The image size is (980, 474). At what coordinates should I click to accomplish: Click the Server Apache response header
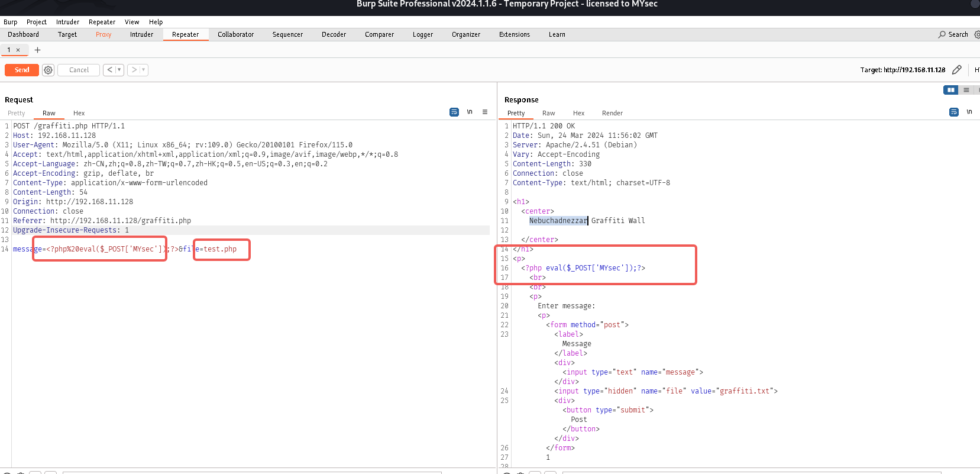click(574, 145)
